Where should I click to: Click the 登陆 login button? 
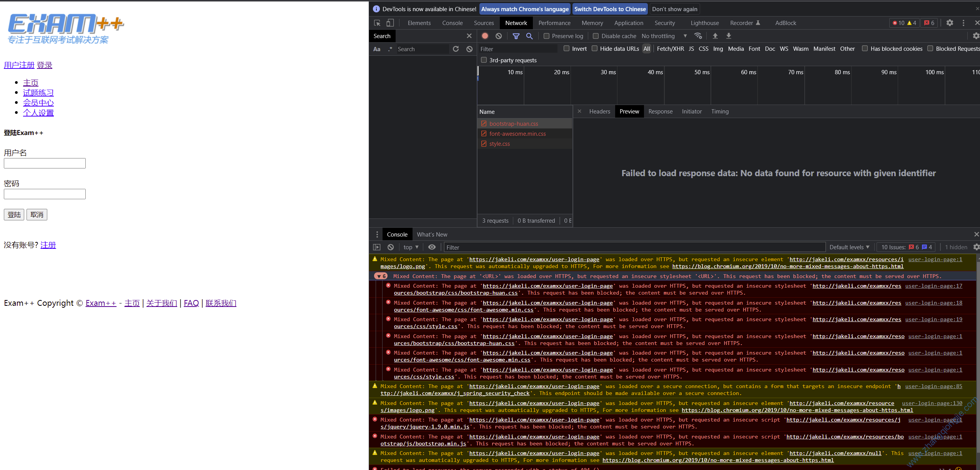pyautogui.click(x=14, y=215)
